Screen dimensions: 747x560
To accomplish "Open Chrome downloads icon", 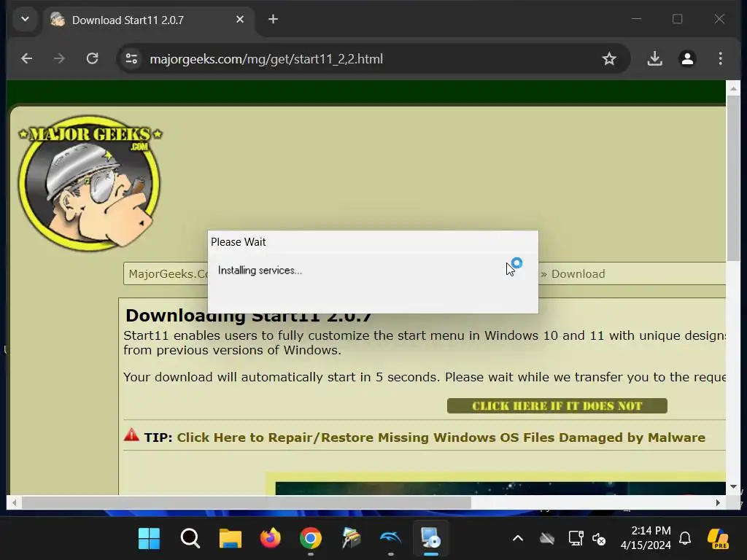I will 655,58.
